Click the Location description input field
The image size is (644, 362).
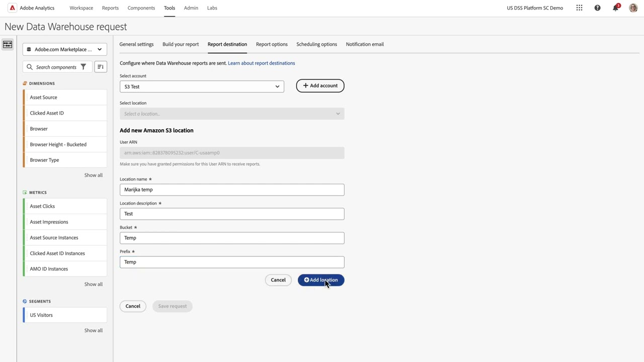tap(232, 214)
